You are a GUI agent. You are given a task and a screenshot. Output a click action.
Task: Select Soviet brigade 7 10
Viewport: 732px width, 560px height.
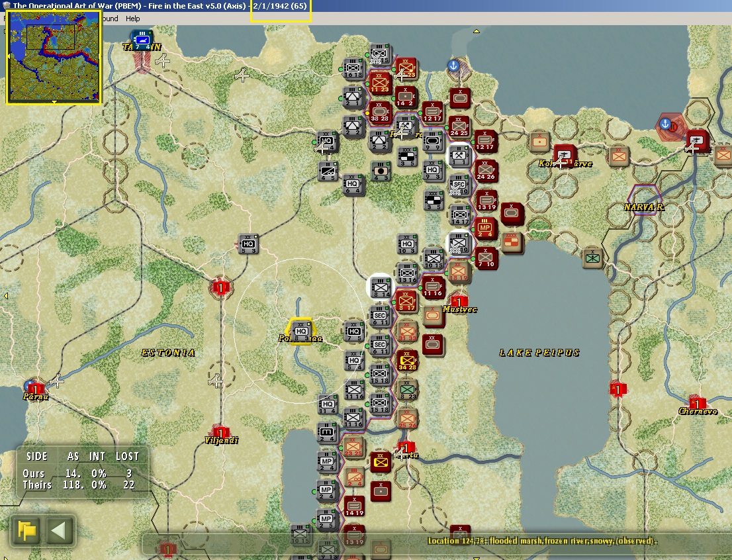tap(485, 257)
